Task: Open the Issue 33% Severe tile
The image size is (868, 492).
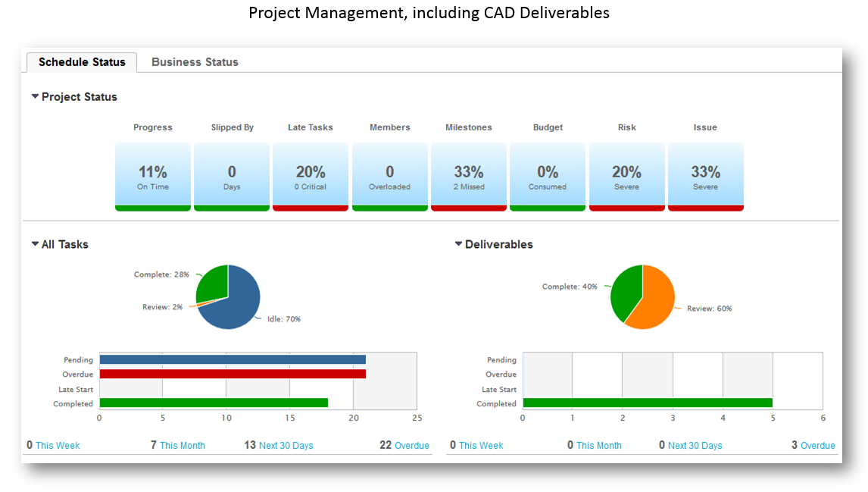Action: [705, 176]
